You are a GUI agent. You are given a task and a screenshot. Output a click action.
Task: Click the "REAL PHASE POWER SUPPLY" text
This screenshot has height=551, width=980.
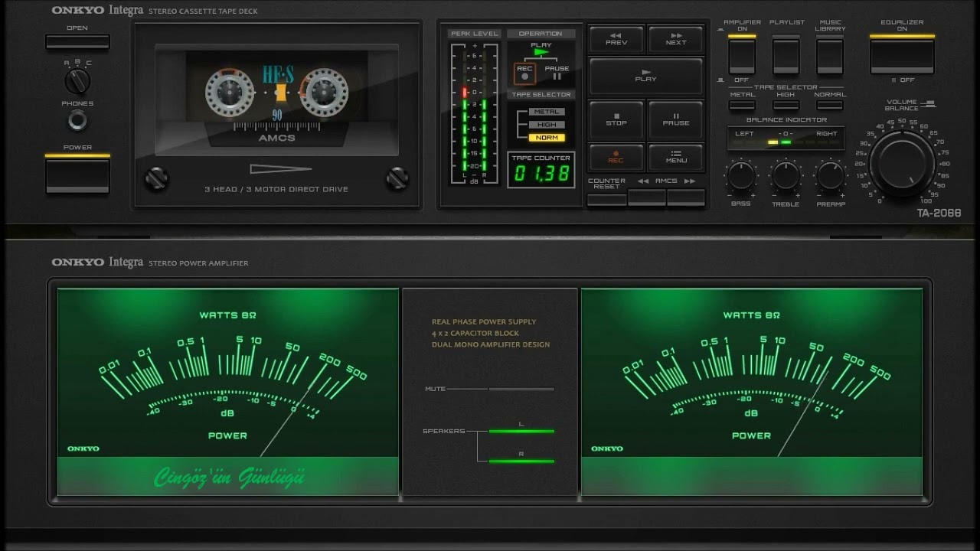point(484,322)
